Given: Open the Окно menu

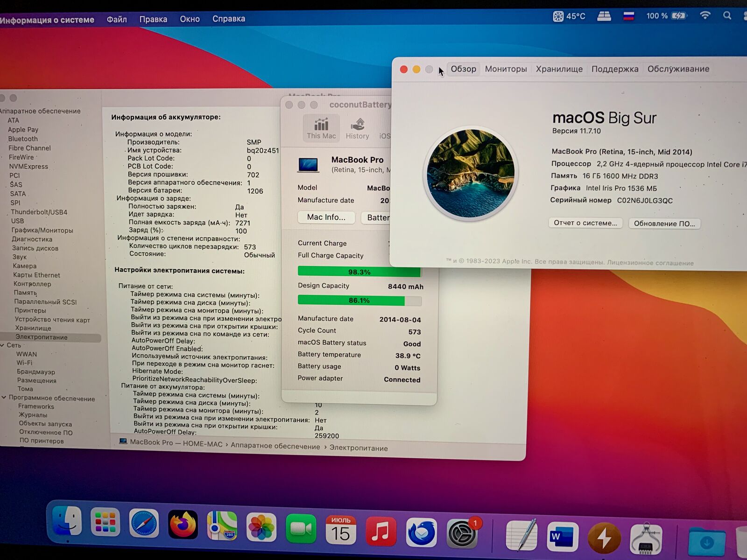Looking at the screenshot, I should pos(190,19).
